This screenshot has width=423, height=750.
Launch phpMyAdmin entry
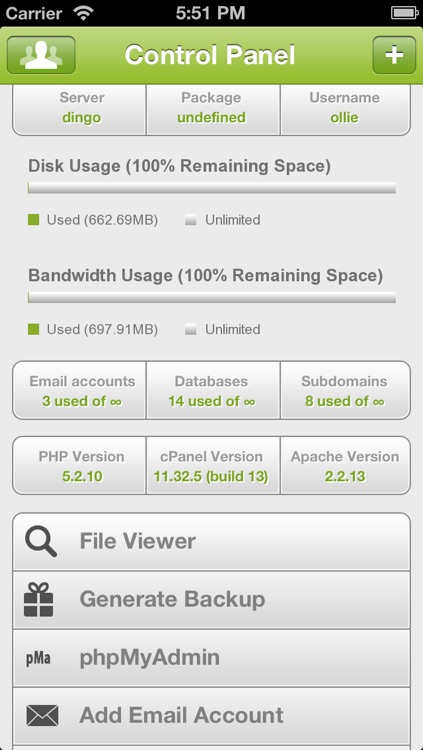coord(212,658)
